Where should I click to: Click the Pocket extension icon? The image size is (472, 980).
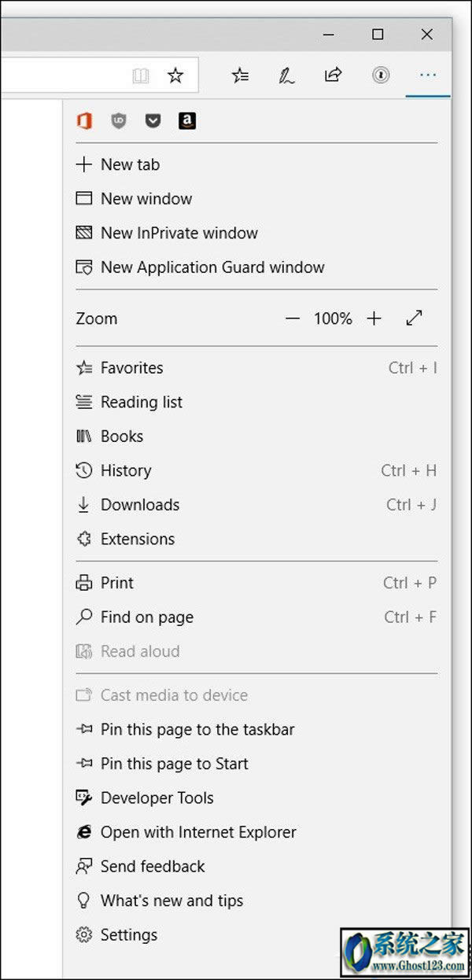coord(153,120)
